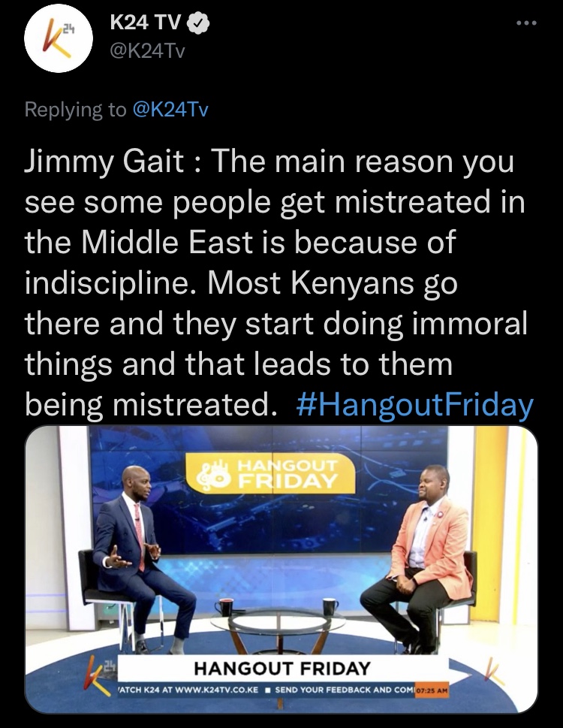Open the K24 TV profile avatar

[59, 38]
